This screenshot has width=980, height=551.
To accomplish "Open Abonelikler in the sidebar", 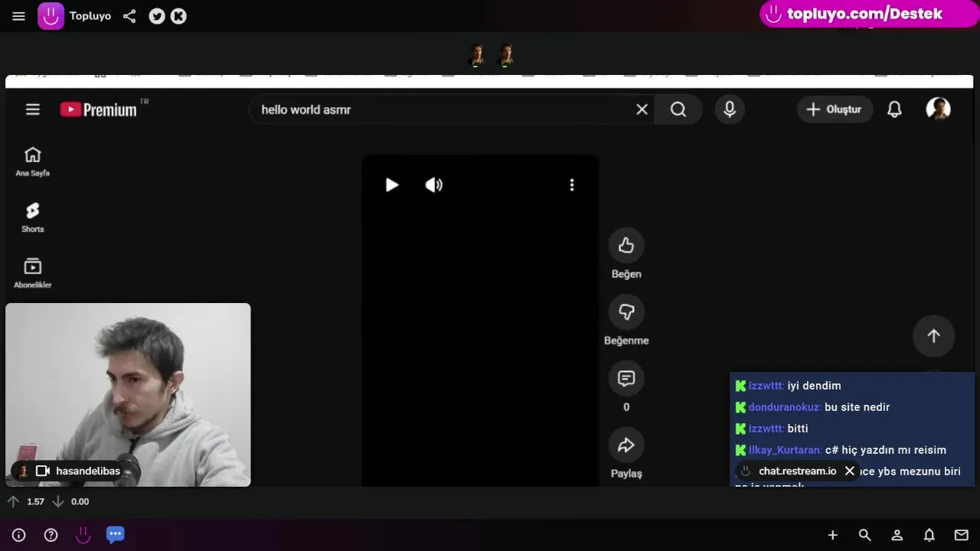I will tap(32, 273).
